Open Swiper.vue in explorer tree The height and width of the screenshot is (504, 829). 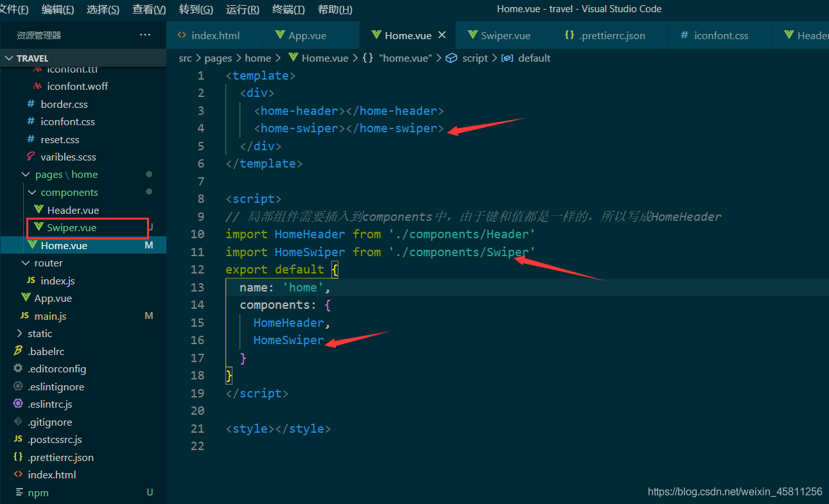pos(71,227)
